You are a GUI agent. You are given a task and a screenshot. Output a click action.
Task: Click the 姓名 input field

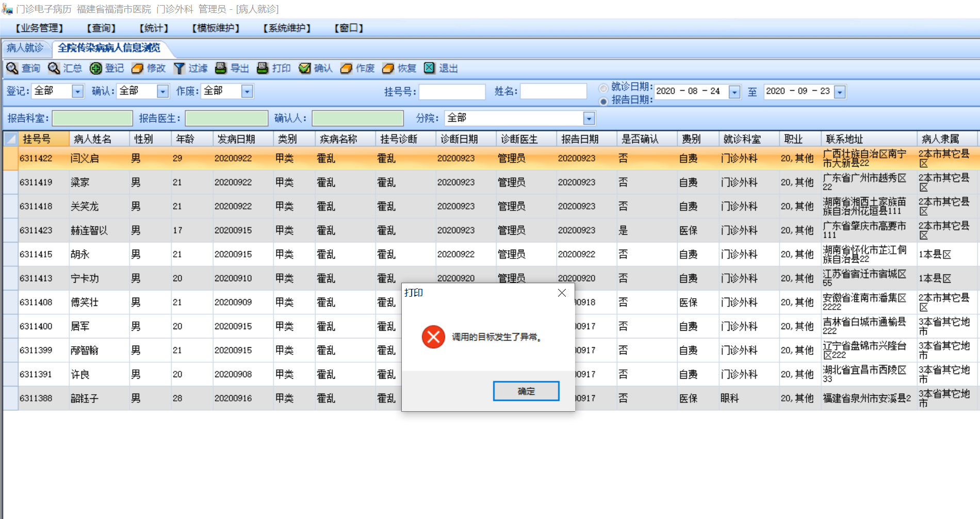[x=553, y=91]
